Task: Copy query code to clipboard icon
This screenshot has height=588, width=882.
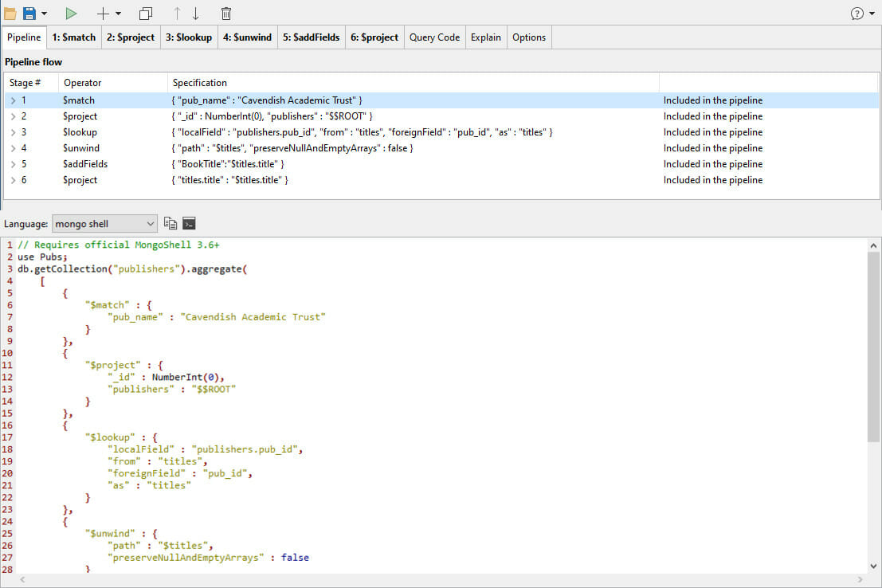Action: click(x=171, y=223)
